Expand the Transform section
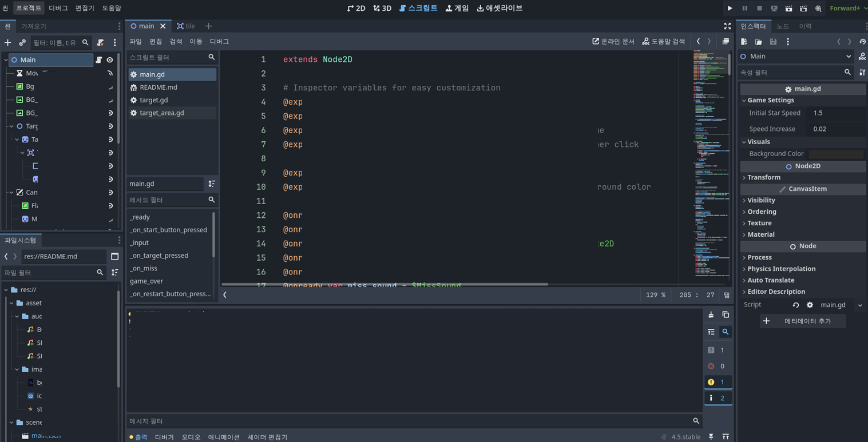The height and width of the screenshot is (442, 868). [x=763, y=177]
